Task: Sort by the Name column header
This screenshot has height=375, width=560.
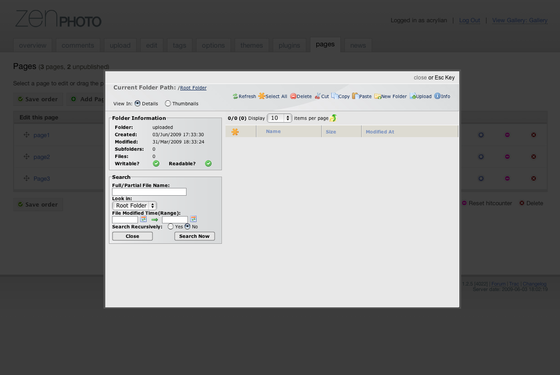Action: [x=273, y=131]
